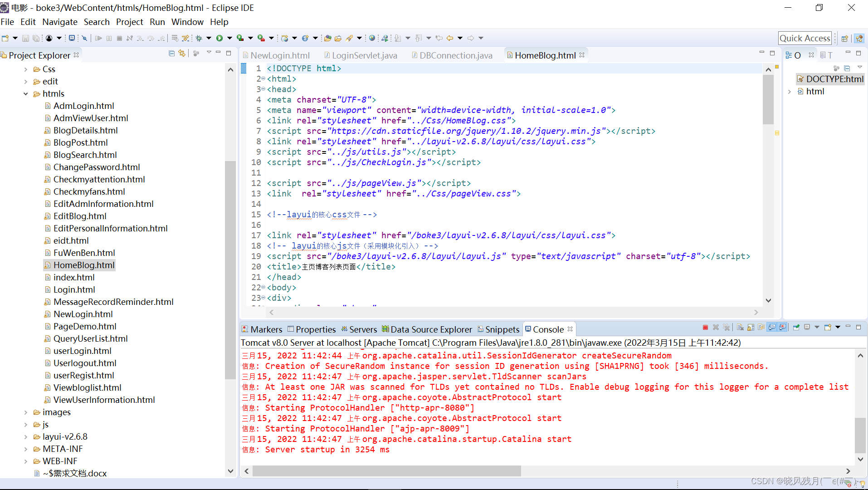The height and width of the screenshot is (490, 868).
Task: Select DOCTYPE:html in Outline
Action: pyautogui.click(x=830, y=79)
